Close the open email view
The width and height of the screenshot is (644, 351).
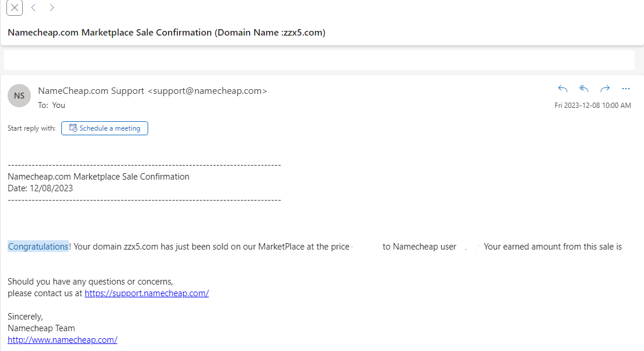15,8
